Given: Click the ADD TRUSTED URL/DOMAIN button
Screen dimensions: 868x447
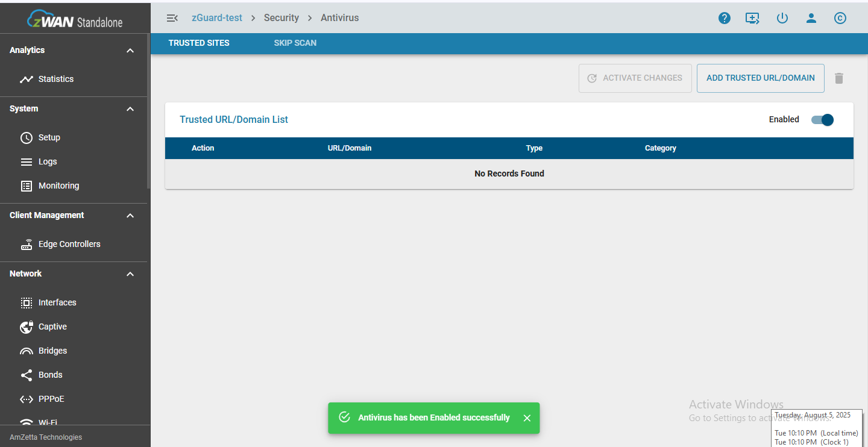Looking at the screenshot, I should 760,78.
